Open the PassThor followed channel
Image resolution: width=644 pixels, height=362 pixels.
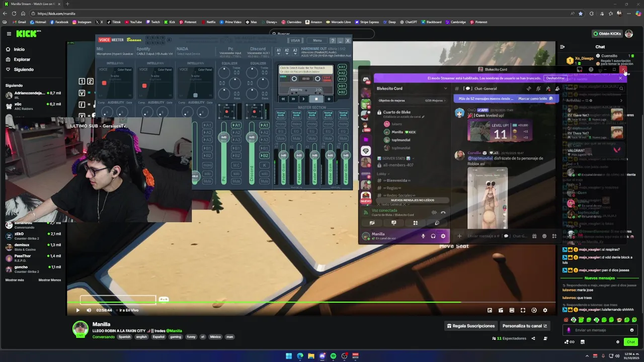(33, 258)
